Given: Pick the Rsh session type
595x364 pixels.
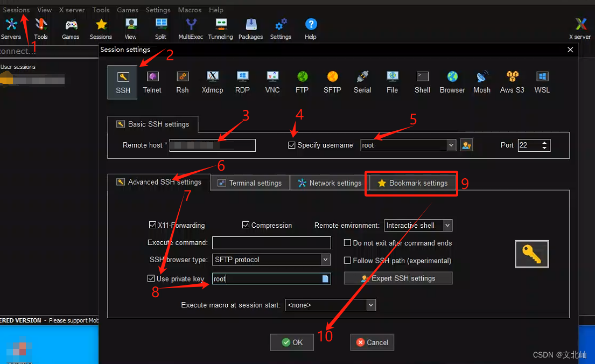Looking at the screenshot, I should tap(182, 82).
